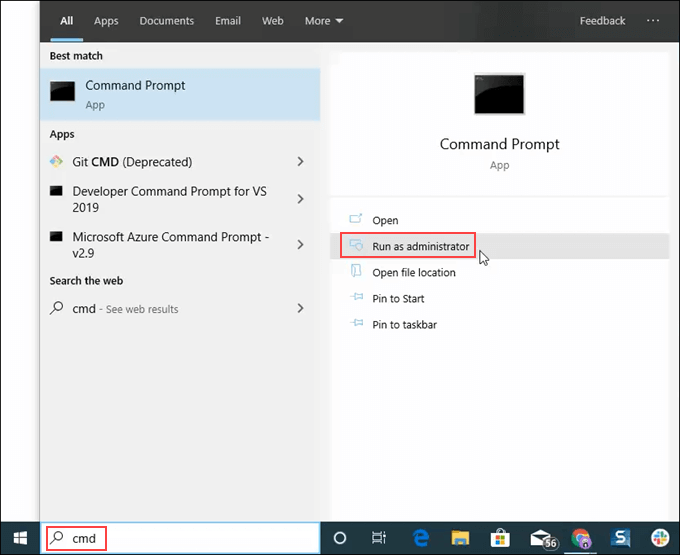Click the Developer Command Prompt for VS icon
This screenshot has height=555, width=680.
point(56,191)
